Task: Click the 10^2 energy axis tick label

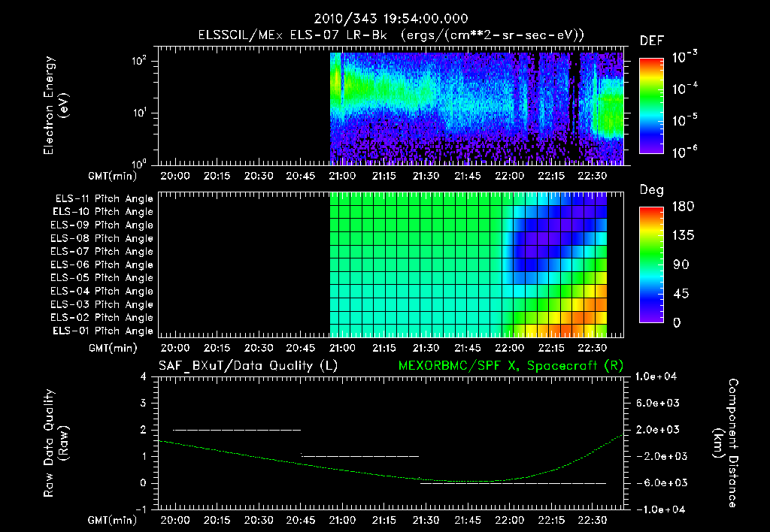Action: point(139,61)
